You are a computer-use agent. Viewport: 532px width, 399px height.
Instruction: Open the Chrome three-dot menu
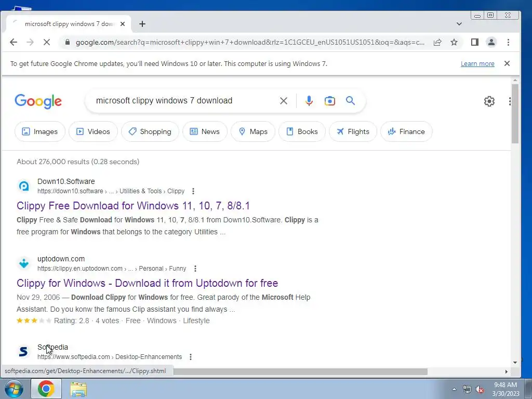pyautogui.click(x=508, y=42)
